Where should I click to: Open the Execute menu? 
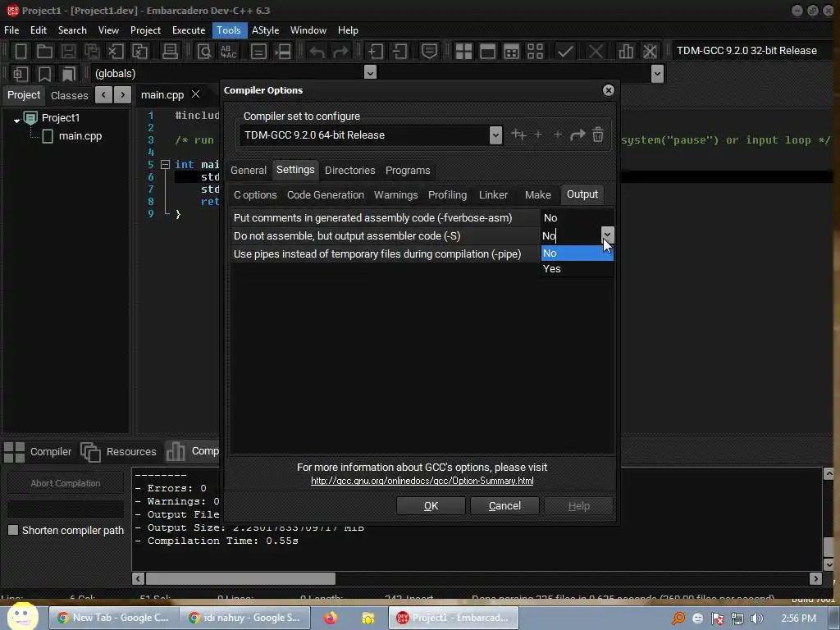point(189,30)
